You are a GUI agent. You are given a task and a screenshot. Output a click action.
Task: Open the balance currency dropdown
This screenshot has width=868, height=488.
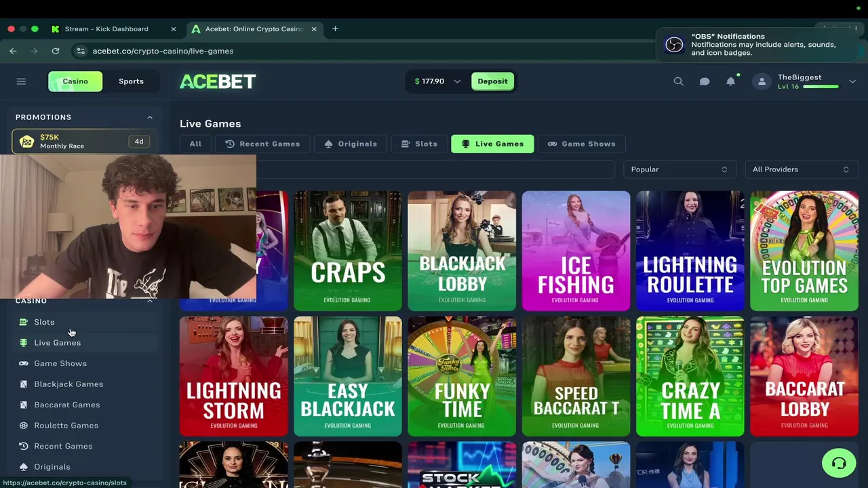point(457,81)
